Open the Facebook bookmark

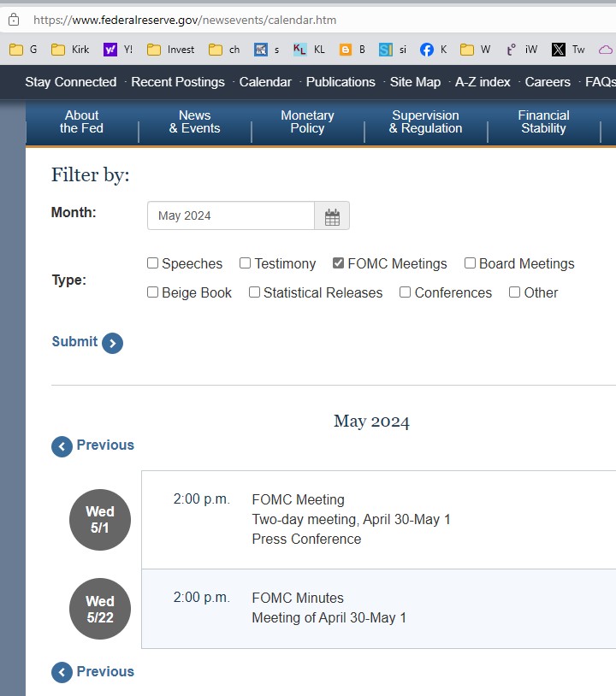pos(433,50)
